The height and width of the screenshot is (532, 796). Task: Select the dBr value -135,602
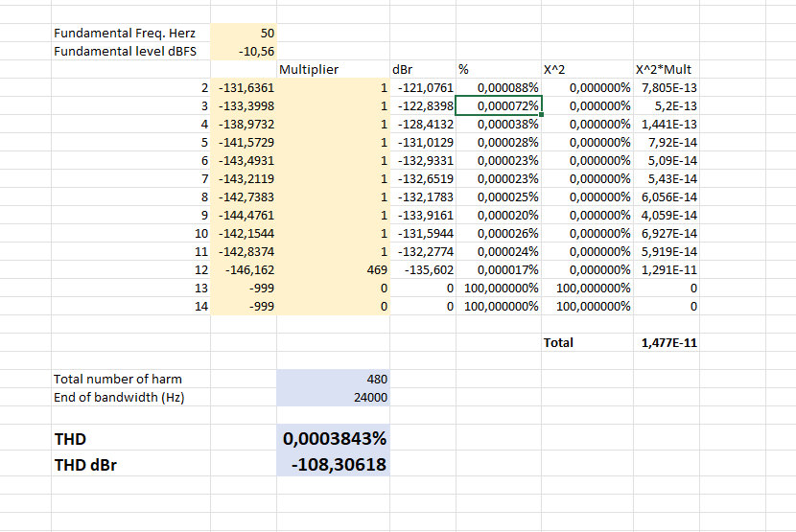pos(423,270)
